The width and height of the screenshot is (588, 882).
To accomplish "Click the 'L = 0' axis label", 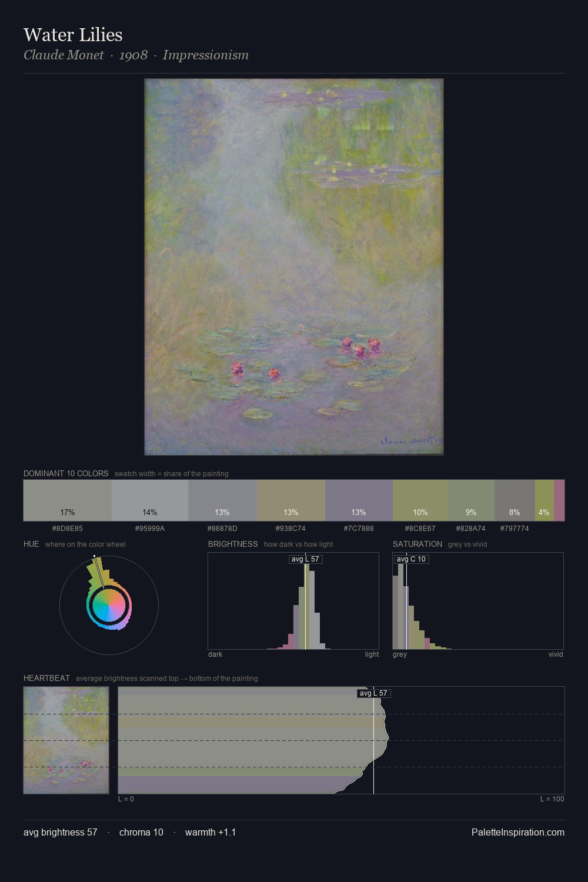I will [126, 799].
